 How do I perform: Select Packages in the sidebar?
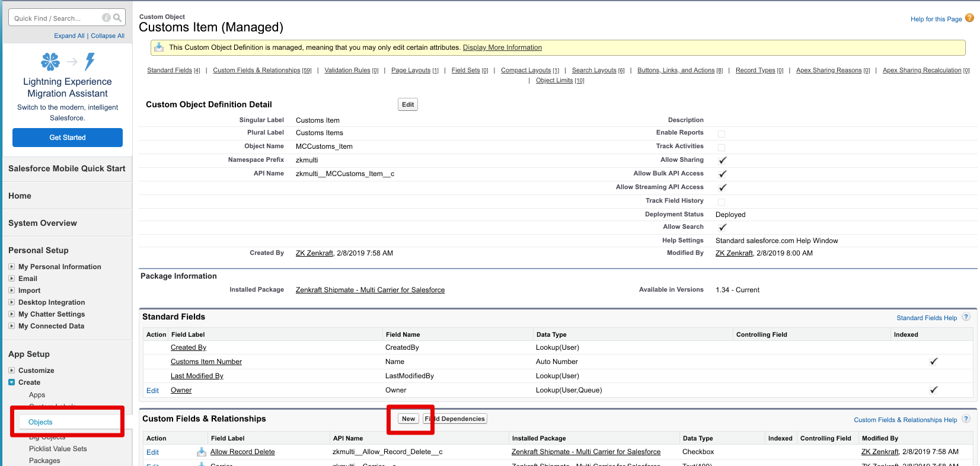click(x=44, y=461)
